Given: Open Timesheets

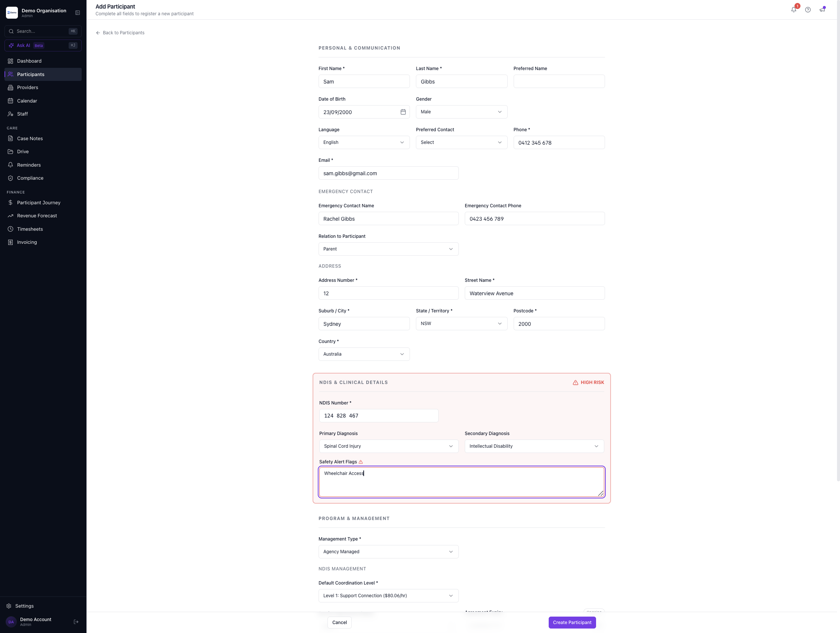Looking at the screenshot, I should click(43, 229).
